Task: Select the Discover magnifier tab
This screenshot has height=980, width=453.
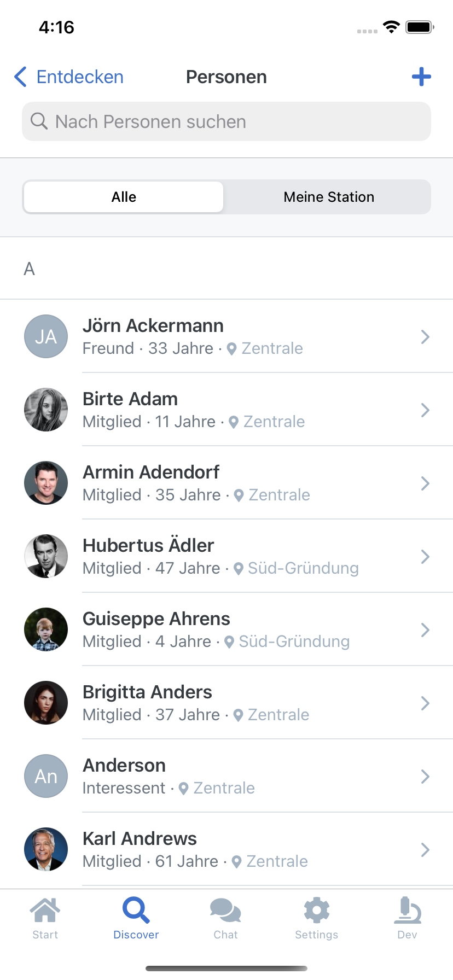Action: pos(136,919)
